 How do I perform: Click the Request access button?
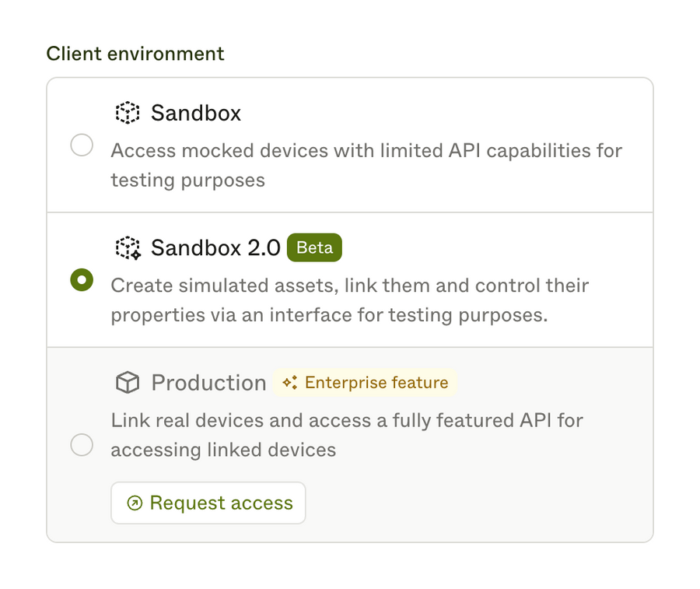(208, 503)
